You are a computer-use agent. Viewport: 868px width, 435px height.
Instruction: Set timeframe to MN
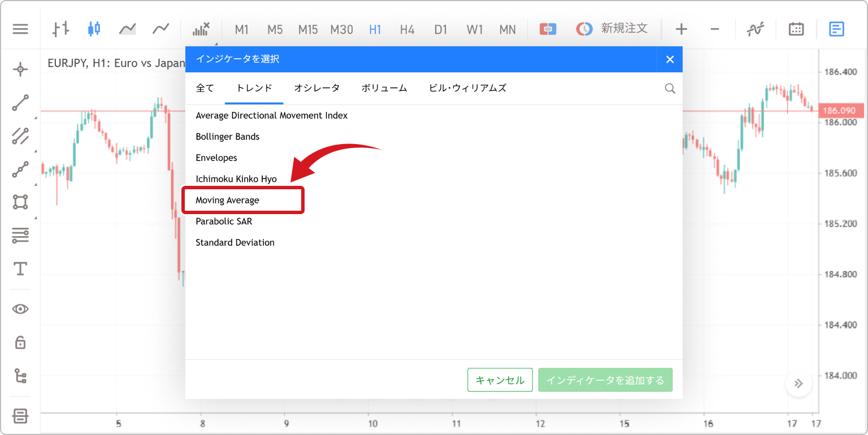[x=507, y=29]
